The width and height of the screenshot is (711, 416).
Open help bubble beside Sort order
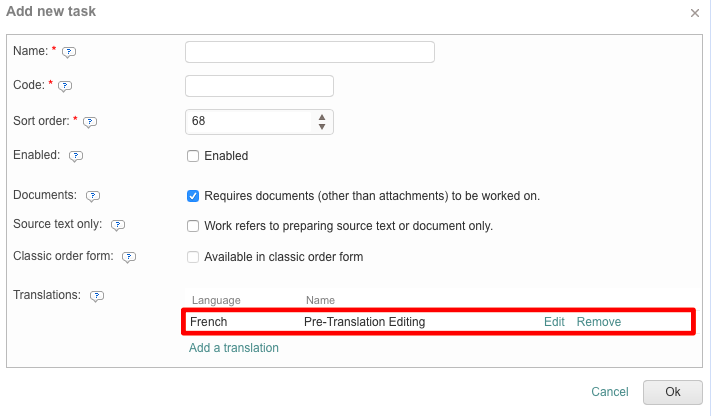pyautogui.click(x=89, y=122)
